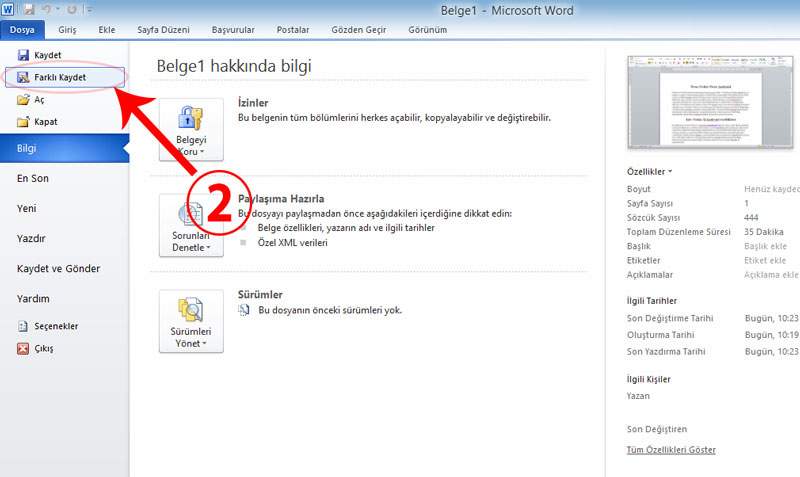Viewport: 800px width, 477px height.
Task: Click the 'Belge1 hakkında bilgi' title
Action: pos(234,66)
